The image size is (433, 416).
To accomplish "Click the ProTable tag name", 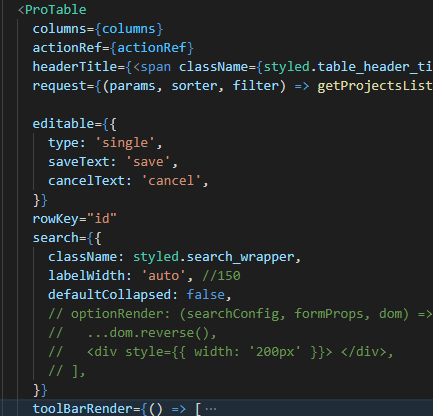I will (x=56, y=10).
